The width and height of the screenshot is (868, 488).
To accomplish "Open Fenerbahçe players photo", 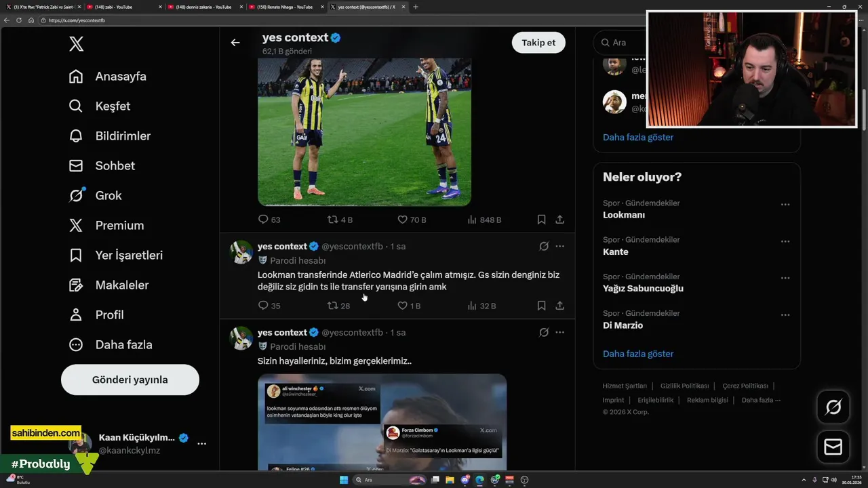I will coord(364,132).
